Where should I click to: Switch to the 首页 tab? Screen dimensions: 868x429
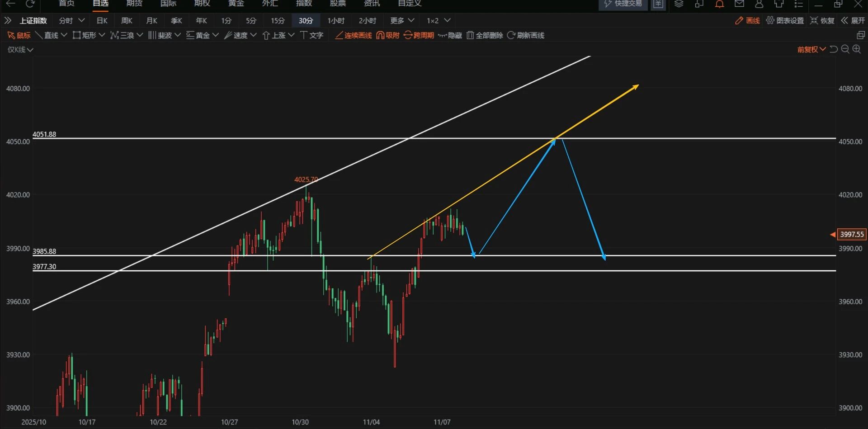[x=66, y=4]
